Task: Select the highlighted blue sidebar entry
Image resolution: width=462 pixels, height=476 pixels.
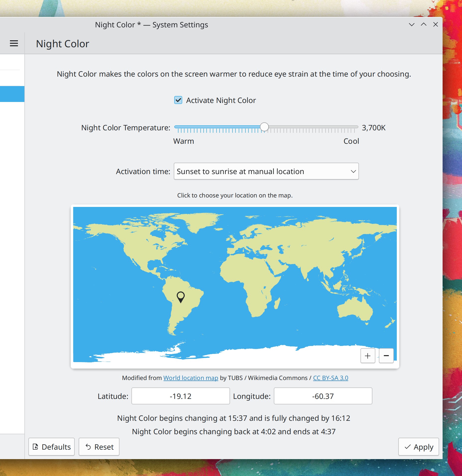Action: pyautogui.click(x=12, y=94)
